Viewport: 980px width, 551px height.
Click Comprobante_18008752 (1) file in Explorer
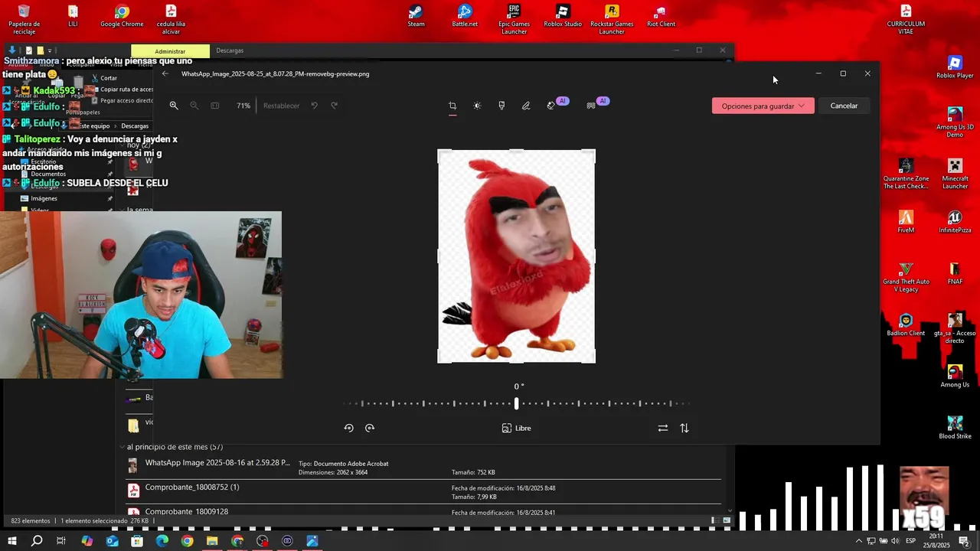(192, 487)
